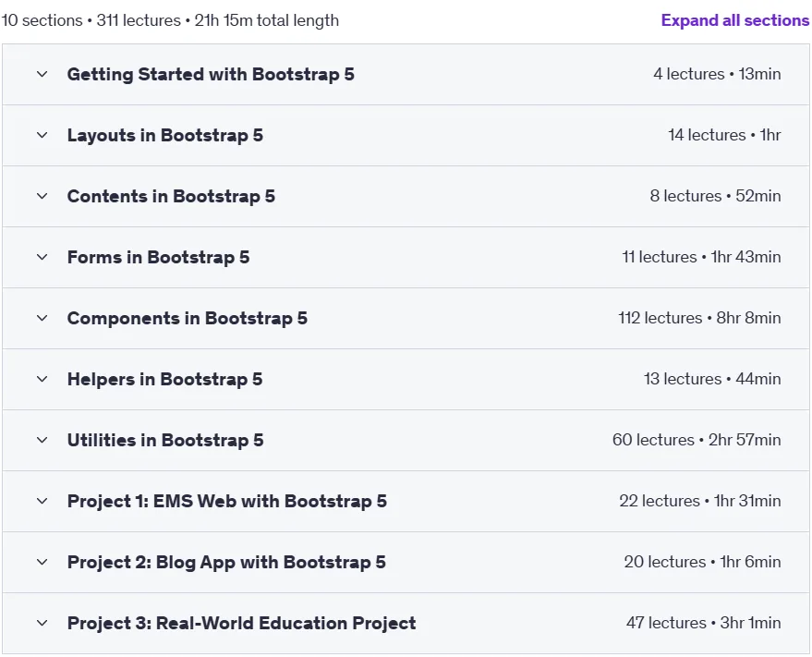Expand Project 1 EMS Web chevron
This screenshot has height=657, width=812.
click(x=42, y=501)
